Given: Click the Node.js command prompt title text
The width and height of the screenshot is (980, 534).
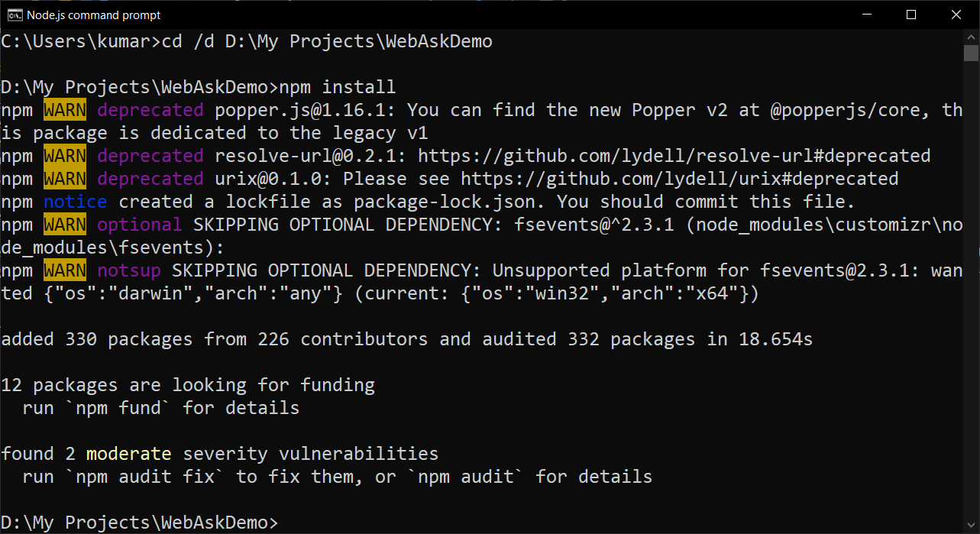Looking at the screenshot, I should [94, 15].
